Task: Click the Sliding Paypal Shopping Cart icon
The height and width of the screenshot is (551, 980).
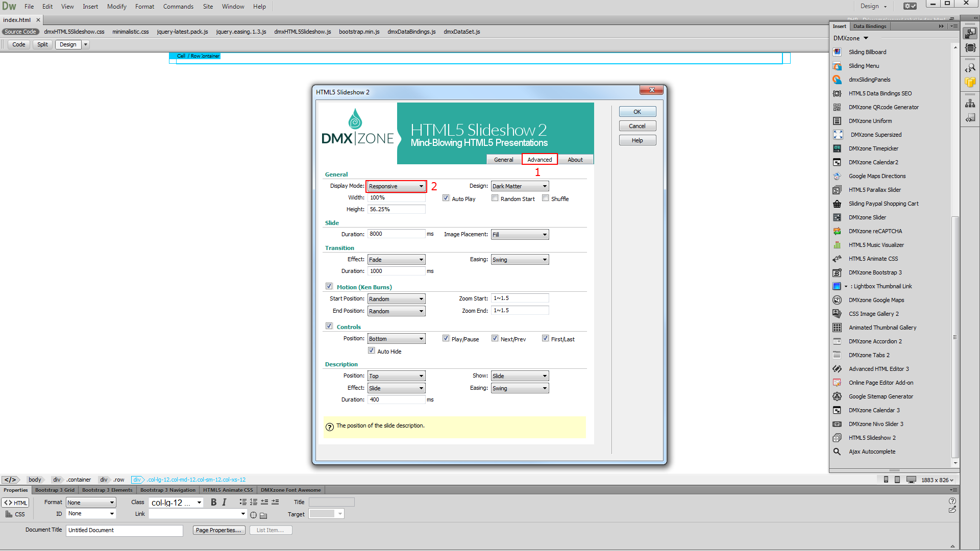Action: [837, 204]
